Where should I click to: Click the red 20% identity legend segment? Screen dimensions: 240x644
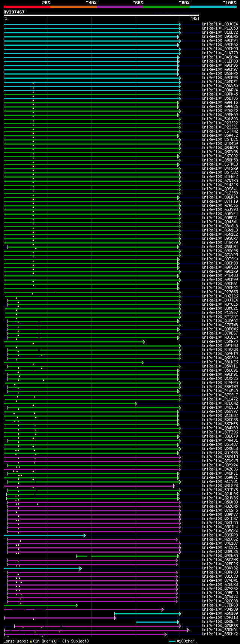tap(27, 6)
